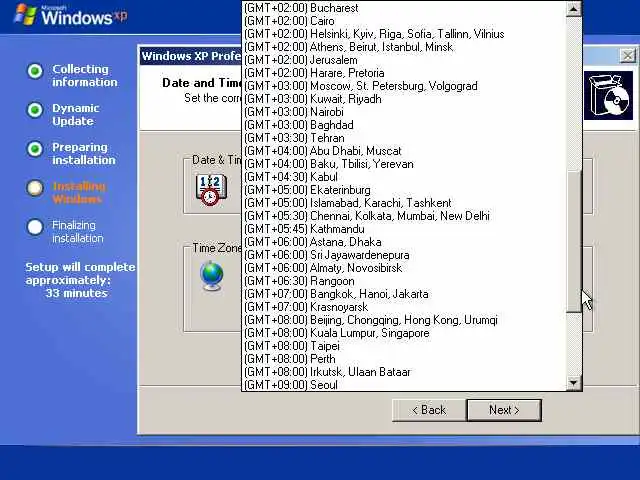Select Islamabad, Karachi, Tashkent zone
The width and height of the screenshot is (640, 480).
pos(404,203)
